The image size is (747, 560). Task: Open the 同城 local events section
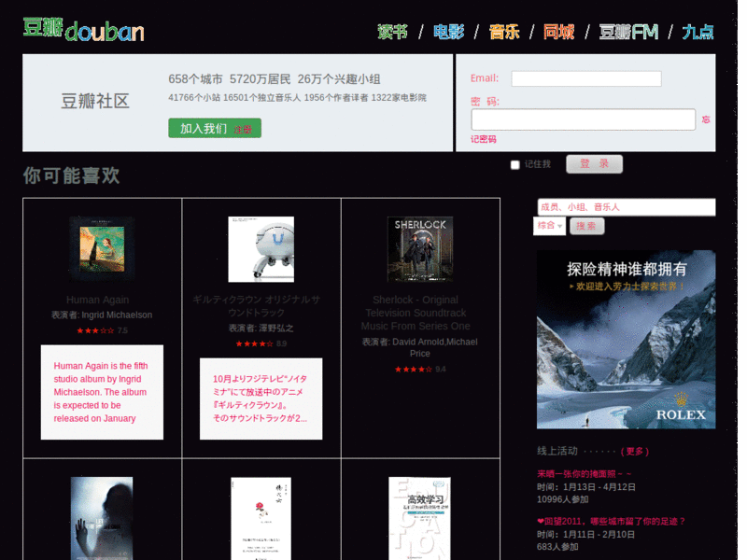tap(558, 32)
